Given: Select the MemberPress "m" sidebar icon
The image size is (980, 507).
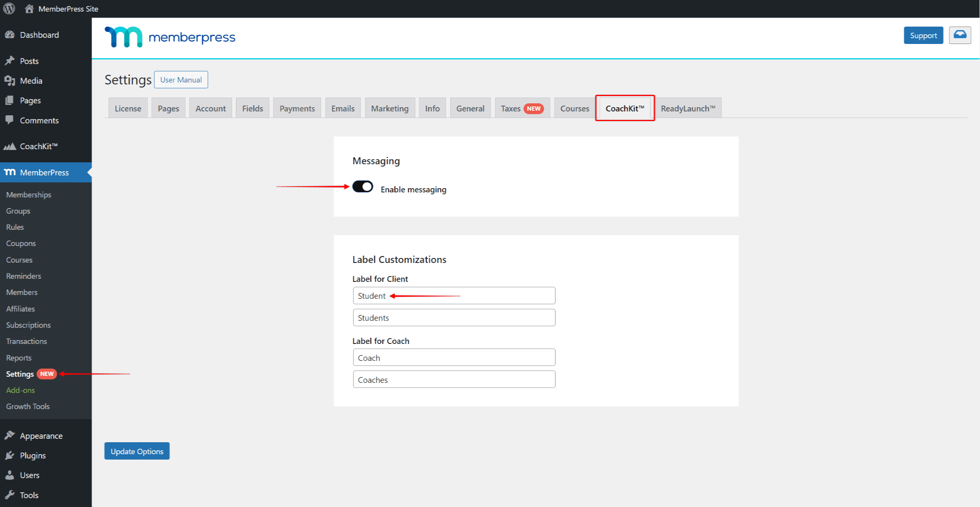Looking at the screenshot, I should [x=10, y=172].
